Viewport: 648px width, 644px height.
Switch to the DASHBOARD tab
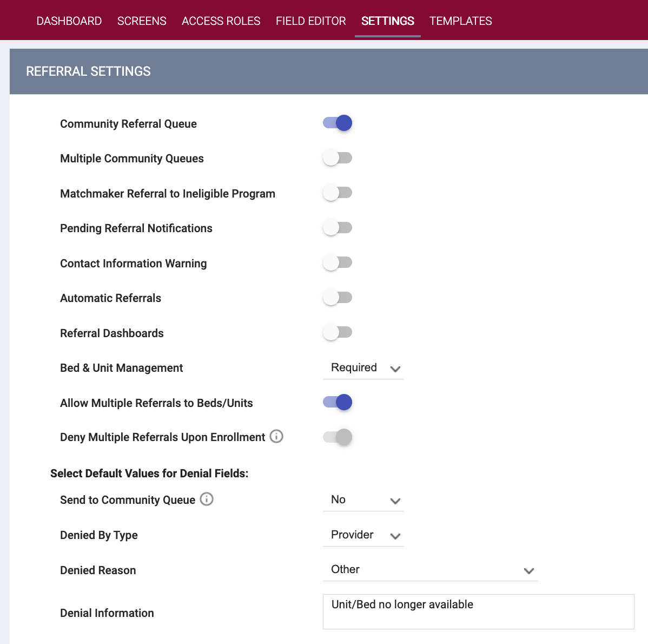pos(69,21)
